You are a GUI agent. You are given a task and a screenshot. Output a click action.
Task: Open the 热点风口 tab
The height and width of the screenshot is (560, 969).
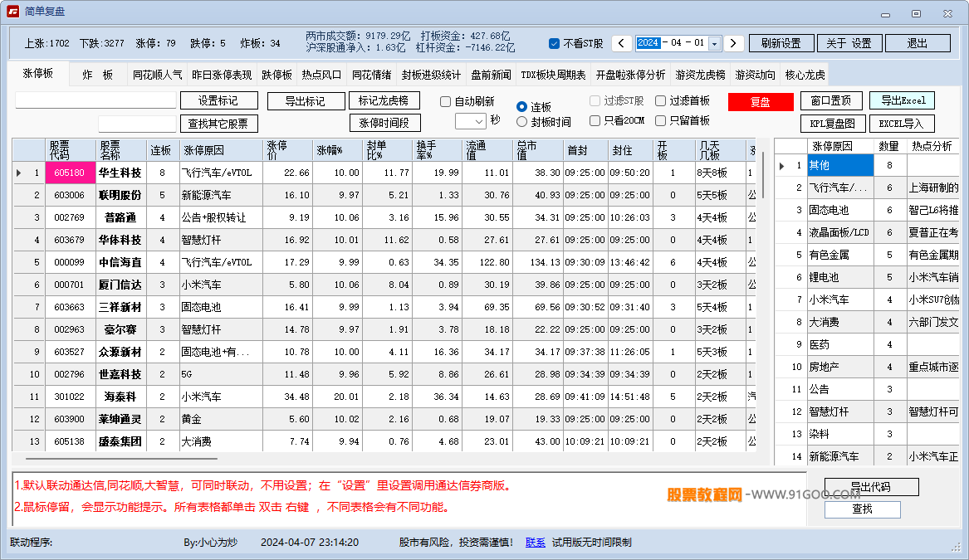tap(321, 75)
